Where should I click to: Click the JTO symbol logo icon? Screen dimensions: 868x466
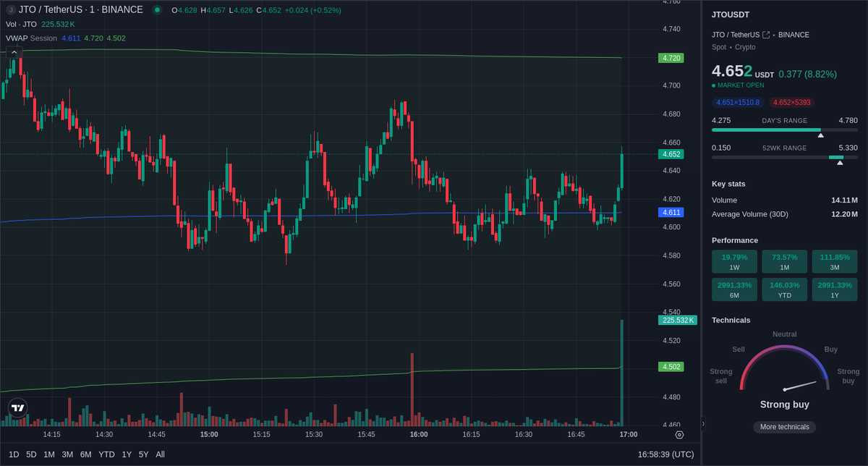click(x=11, y=9)
